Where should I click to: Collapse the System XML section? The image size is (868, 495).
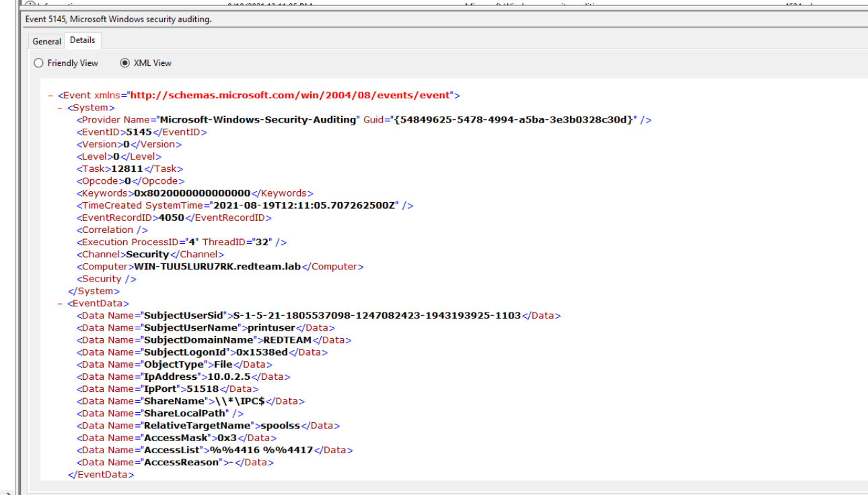click(61, 108)
